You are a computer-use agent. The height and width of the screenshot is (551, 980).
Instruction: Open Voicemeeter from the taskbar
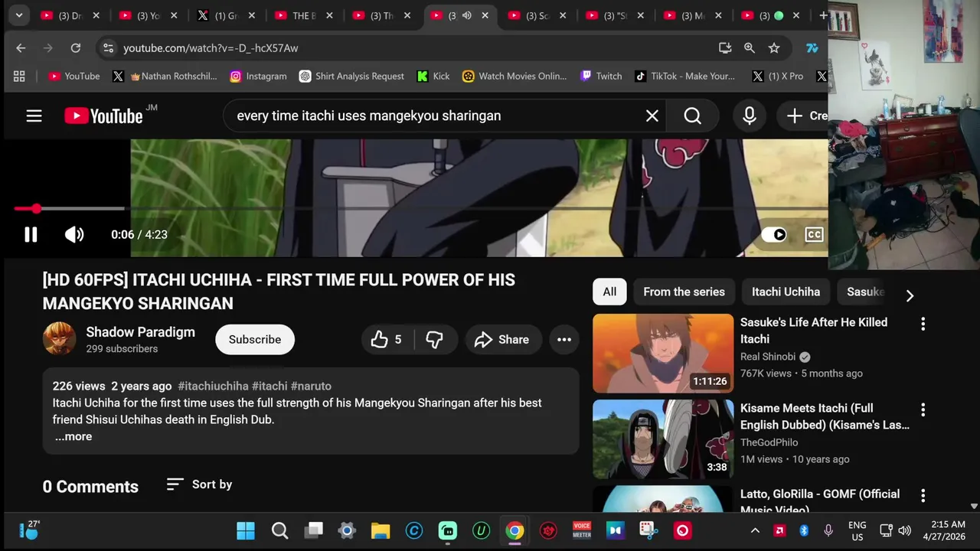click(x=582, y=530)
